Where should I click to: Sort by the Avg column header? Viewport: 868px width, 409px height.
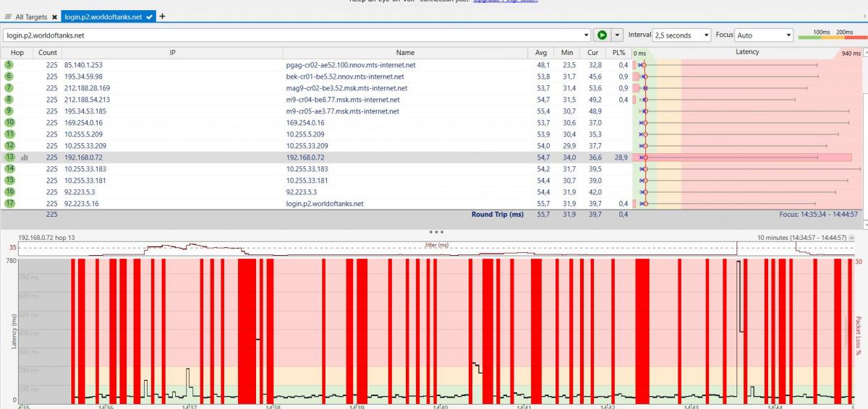coord(541,53)
